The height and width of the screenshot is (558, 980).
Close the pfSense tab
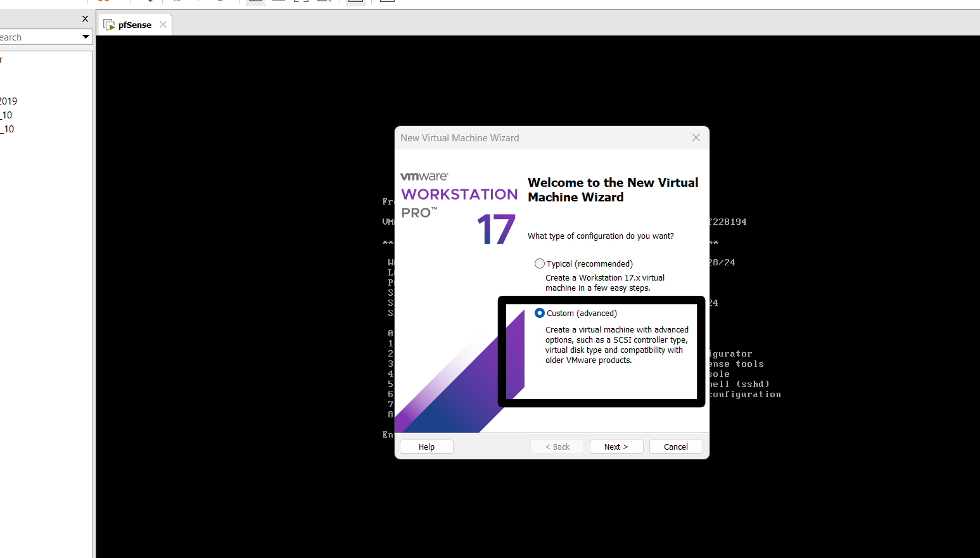click(163, 25)
